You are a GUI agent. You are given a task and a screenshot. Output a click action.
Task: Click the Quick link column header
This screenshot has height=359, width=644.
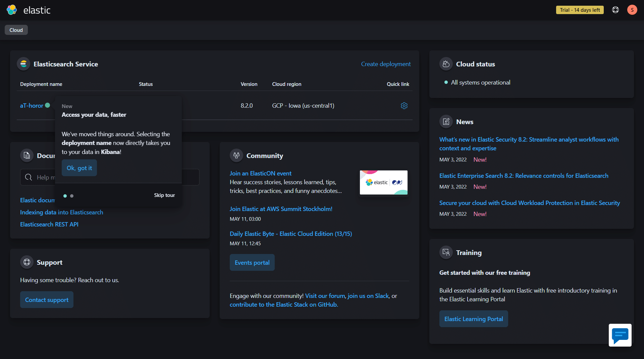pyautogui.click(x=398, y=84)
